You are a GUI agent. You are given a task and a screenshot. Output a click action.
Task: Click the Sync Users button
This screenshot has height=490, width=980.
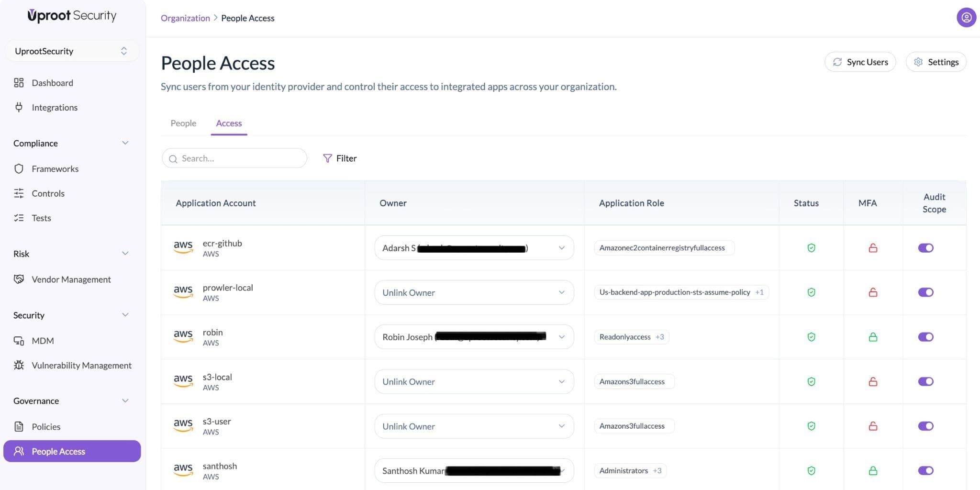point(860,62)
